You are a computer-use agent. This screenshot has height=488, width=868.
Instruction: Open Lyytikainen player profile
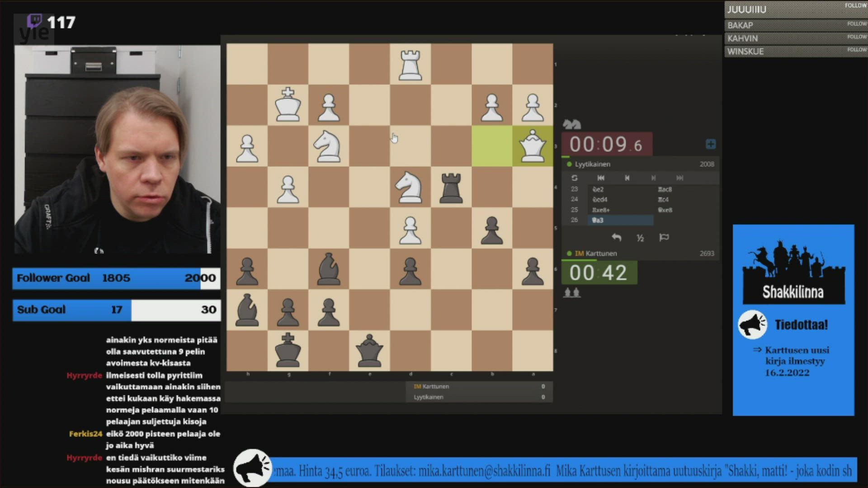coord(592,164)
